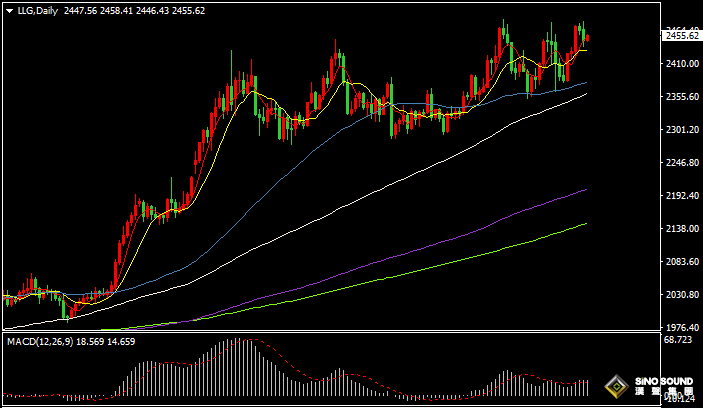The height and width of the screenshot is (408, 703).
Task: Click the 2355.60 price axis label
Action: [x=679, y=97]
